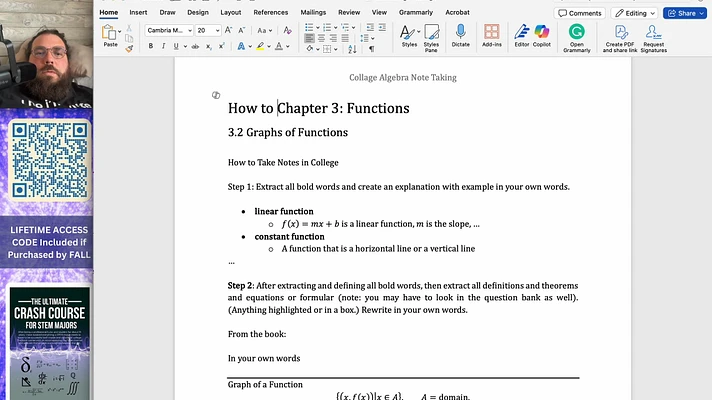This screenshot has width=712, height=400.
Task: Open the Comments pane
Action: pyautogui.click(x=579, y=13)
